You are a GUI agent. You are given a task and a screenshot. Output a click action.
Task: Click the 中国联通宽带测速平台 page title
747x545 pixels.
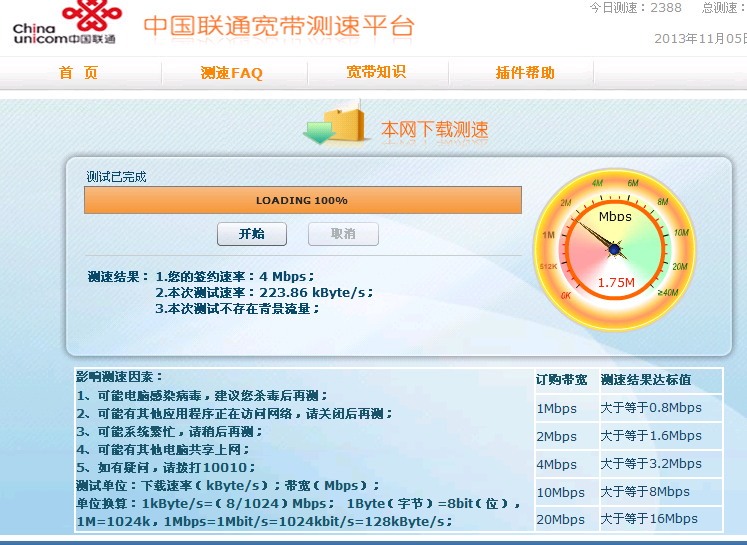pyautogui.click(x=279, y=26)
